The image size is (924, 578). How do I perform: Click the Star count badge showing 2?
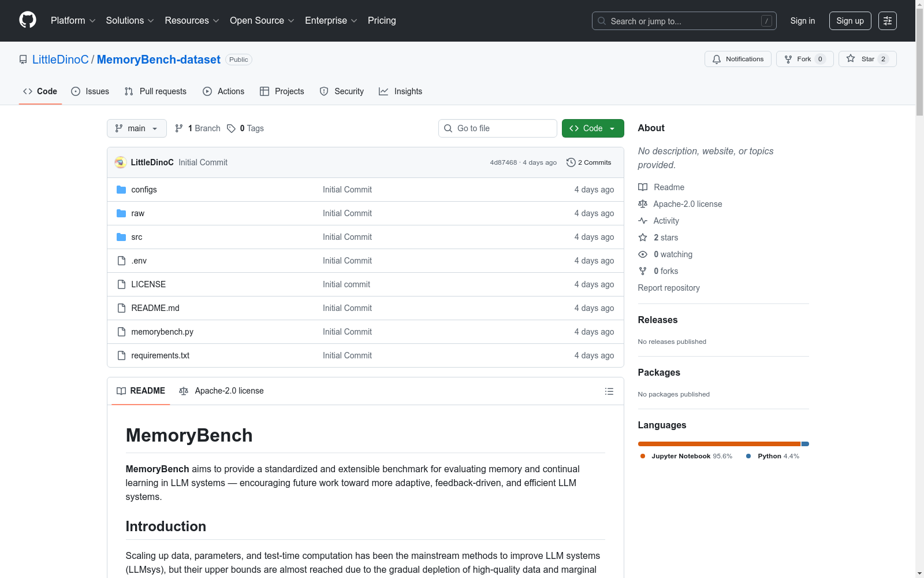(883, 59)
